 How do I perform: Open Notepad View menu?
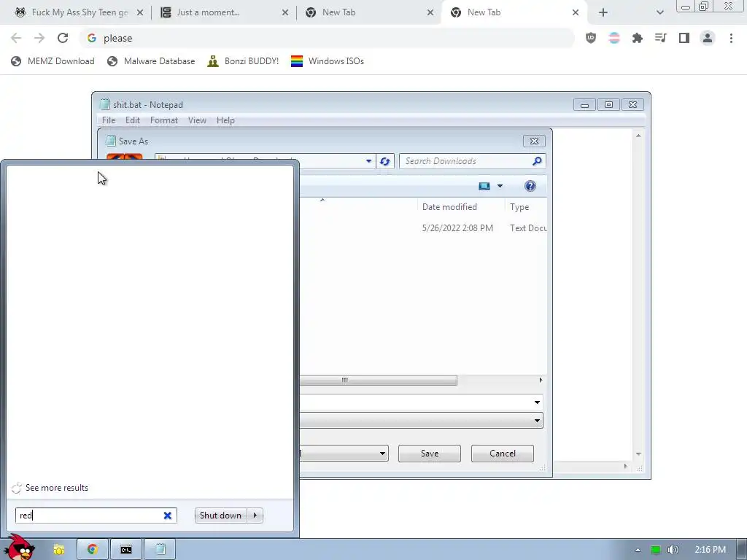(197, 120)
